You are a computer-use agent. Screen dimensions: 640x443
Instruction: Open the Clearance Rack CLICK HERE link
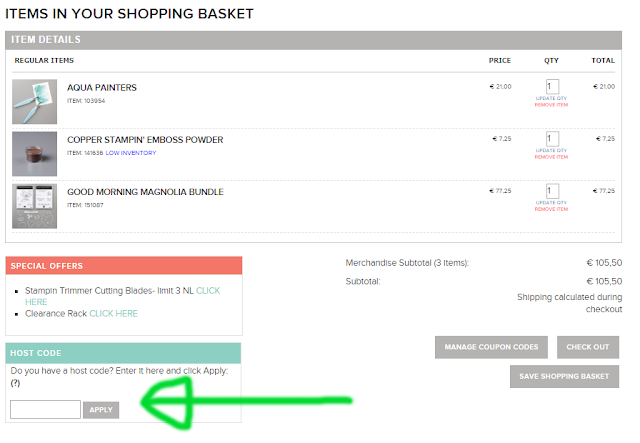(113, 314)
